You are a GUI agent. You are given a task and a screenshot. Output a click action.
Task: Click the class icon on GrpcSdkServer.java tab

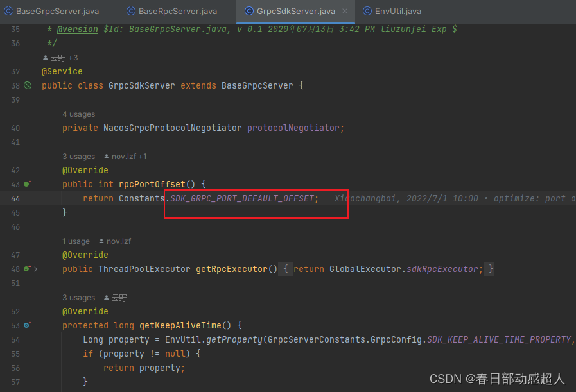tap(249, 11)
